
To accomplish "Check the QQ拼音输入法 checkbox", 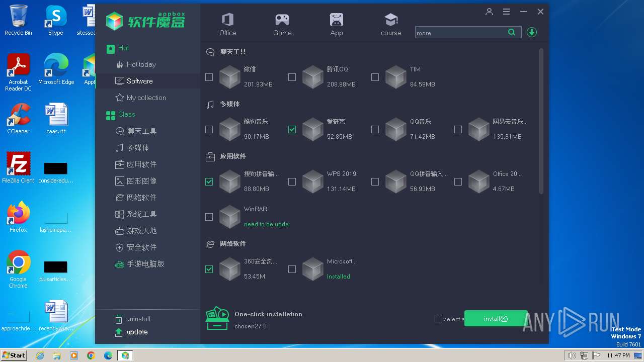I will (x=375, y=182).
